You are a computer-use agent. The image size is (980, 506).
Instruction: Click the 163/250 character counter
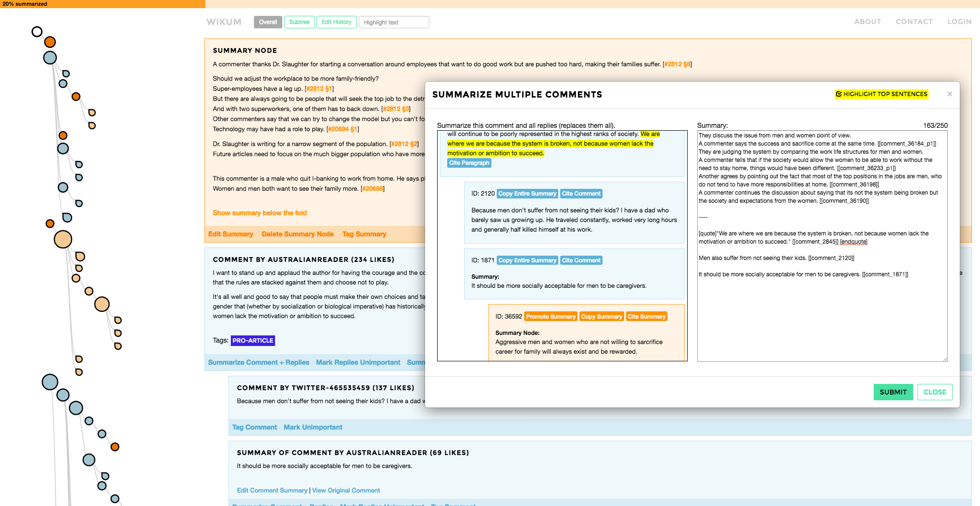click(935, 125)
